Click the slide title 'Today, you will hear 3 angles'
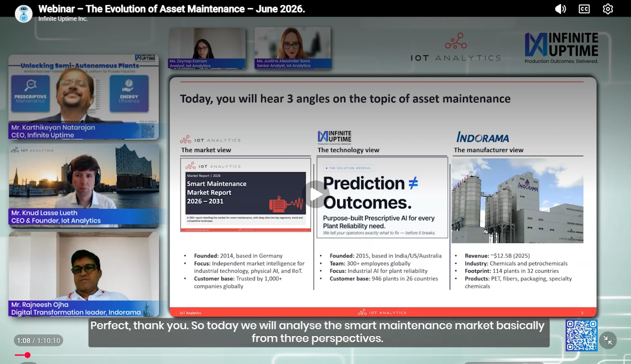Image resolution: width=631 pixels, height=364 pixels. (x=345, y=99)
